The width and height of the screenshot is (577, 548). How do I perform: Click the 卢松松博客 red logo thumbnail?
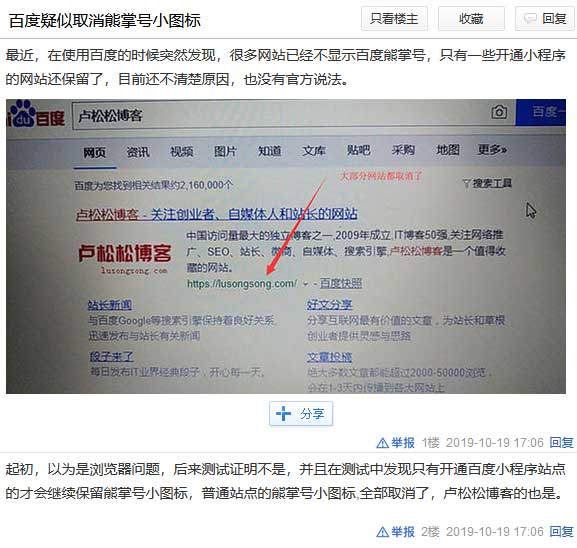(x=125, y=259)
